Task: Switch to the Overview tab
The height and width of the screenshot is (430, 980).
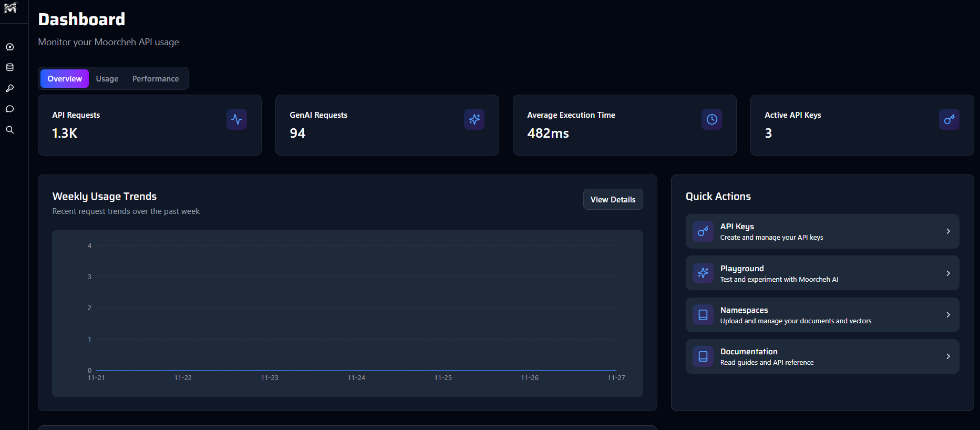Action: coord(65,79)
